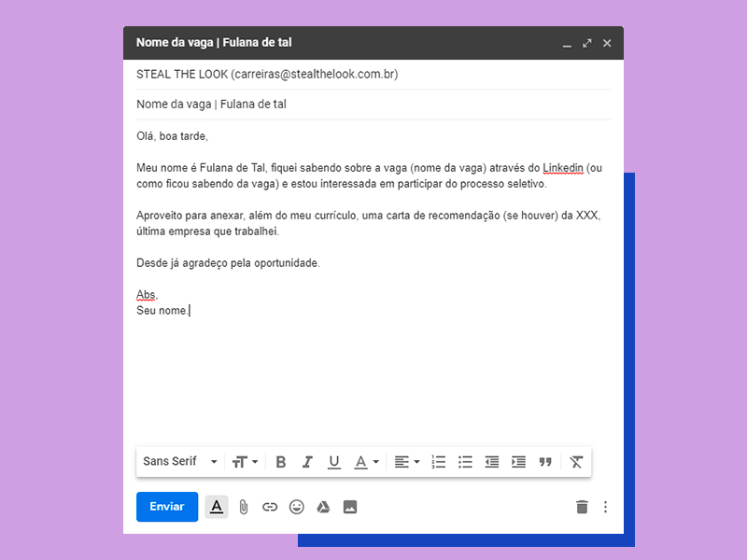Screen dimensions: 747x560
Task: Insert a photo with the image icon
Action: coord(350,507)
